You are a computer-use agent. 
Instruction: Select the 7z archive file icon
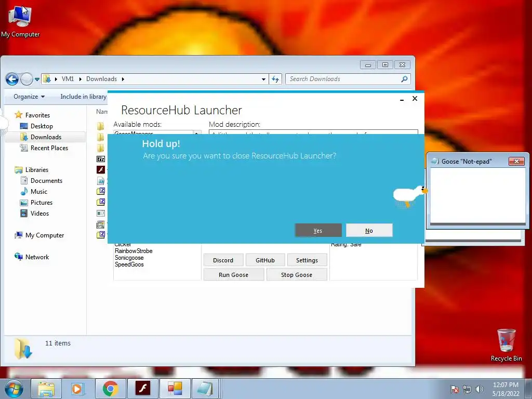pos(101,159)
